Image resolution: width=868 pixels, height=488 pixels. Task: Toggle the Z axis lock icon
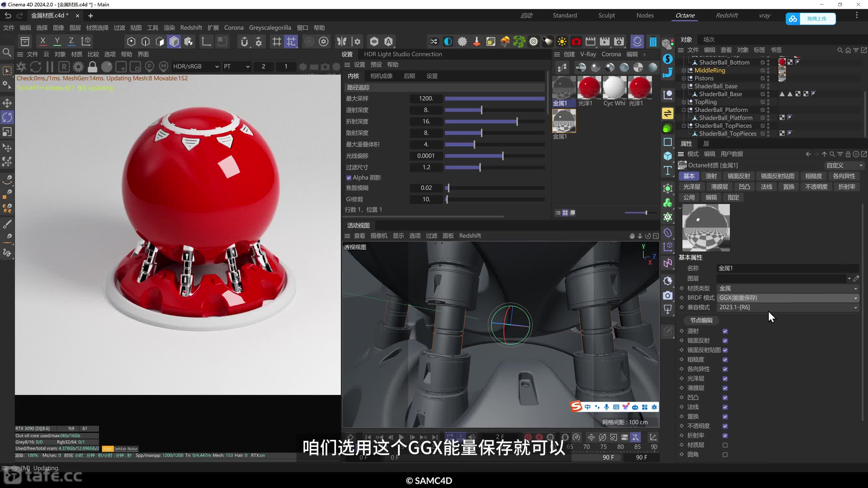(x=71, y=41)
